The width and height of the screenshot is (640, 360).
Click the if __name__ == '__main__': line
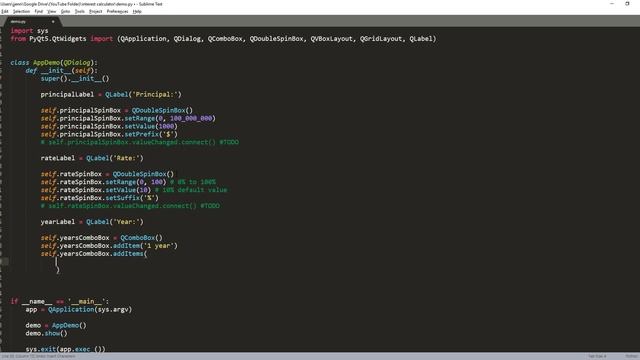pos(60,301)
